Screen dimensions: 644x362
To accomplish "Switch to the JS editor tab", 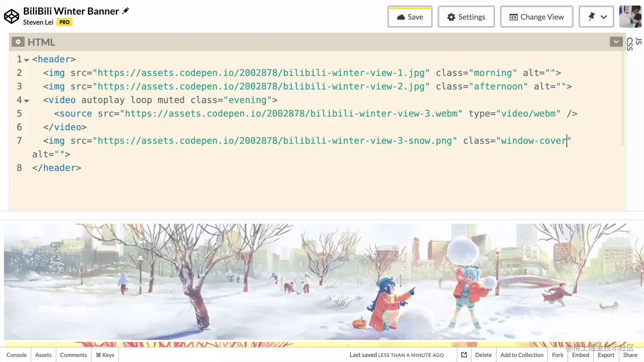I will pos(638,41).
